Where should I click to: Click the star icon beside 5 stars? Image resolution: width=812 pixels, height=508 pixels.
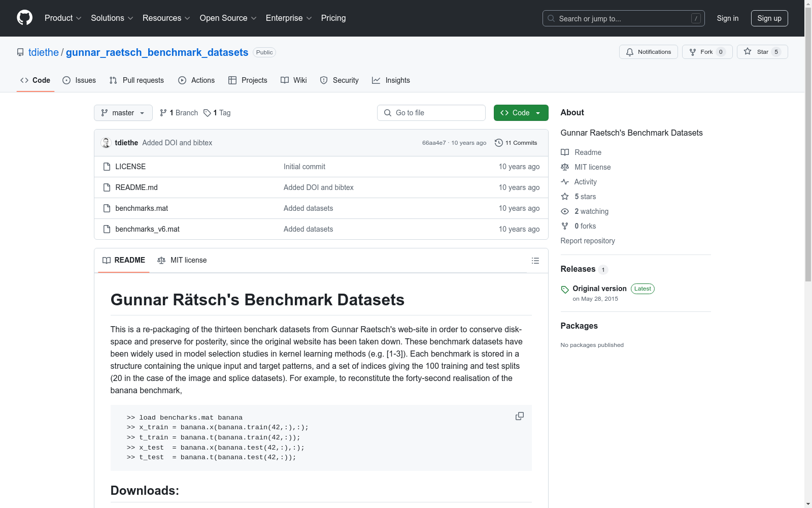click(565, 197)
